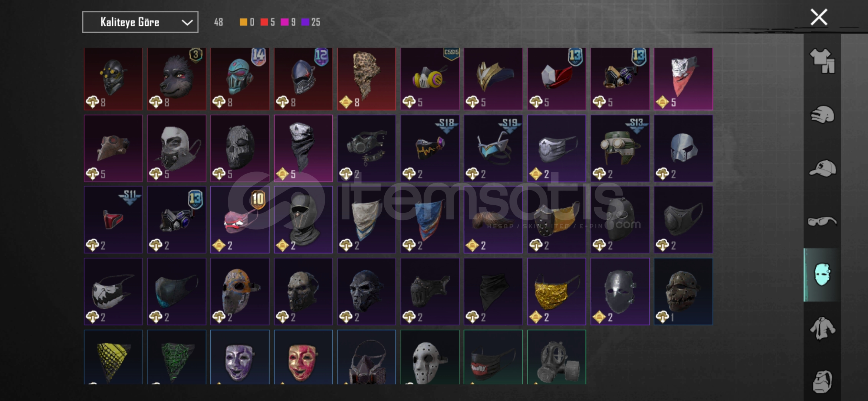Select the white hockey mask
This screenshot has width=868, height=401.
click(430, 357)
